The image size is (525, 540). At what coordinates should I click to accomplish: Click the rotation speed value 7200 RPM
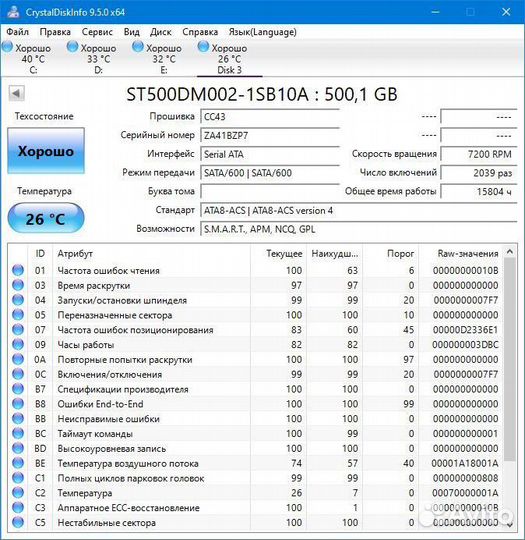pyautogui.click(x=479, y=154)
